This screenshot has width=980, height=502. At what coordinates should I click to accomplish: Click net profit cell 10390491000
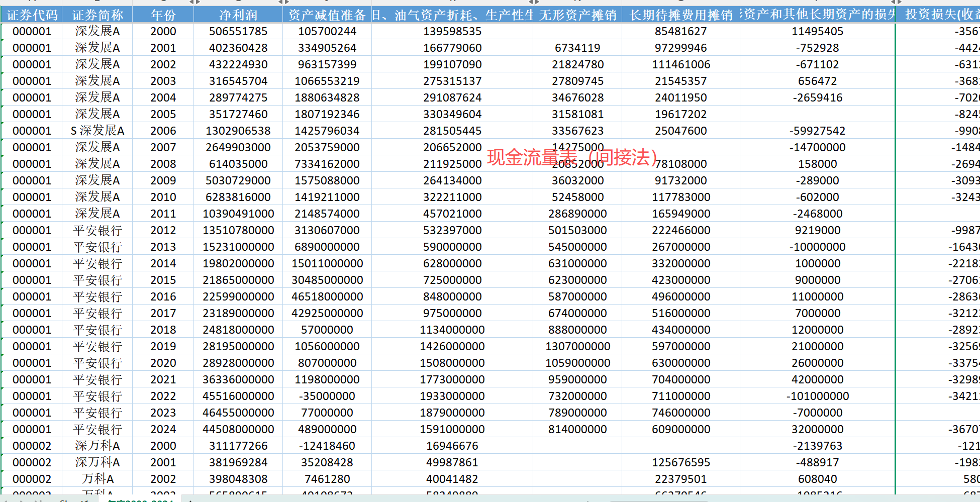point(238,214)
